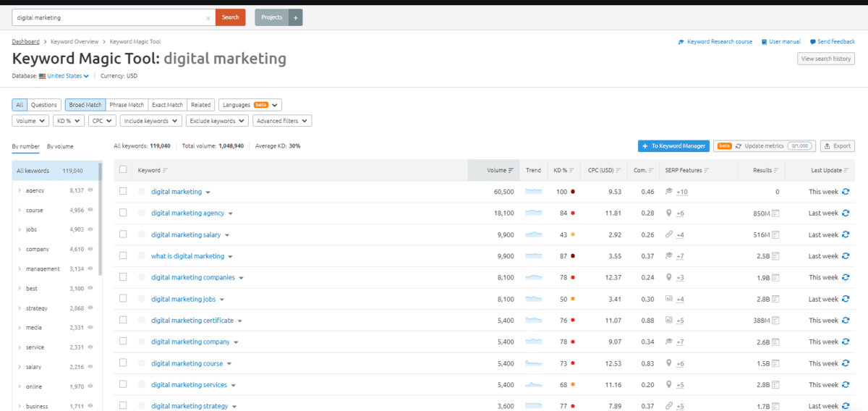
Task: Open the Advanced filters dropdown
Action: [x=282, y=121]
